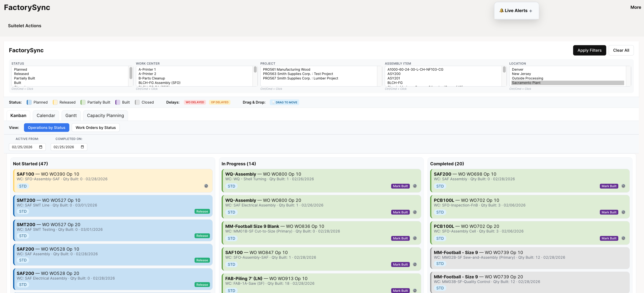644x293 pixels.
Task: Switch view to Work Orders by Status
Action: pos(96,127)
